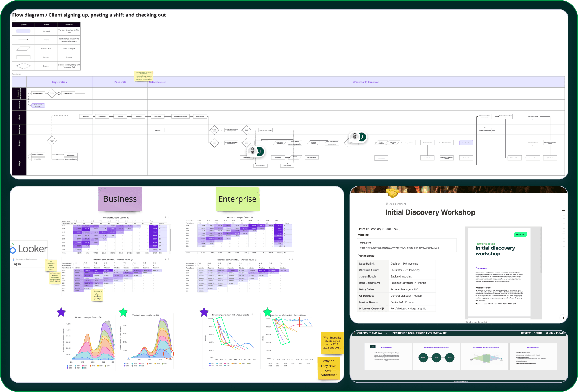
Task: Click the Looker logo
Action: 29,249
